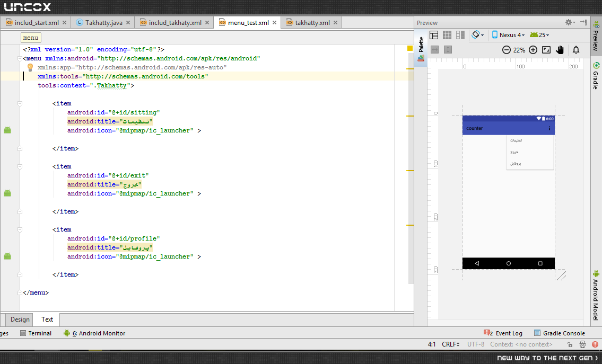The width and height of the screenshot is (602, 364).
Task: Collapse the profile item fold marker
Action: pyautogui.click(x=20, y=229)
